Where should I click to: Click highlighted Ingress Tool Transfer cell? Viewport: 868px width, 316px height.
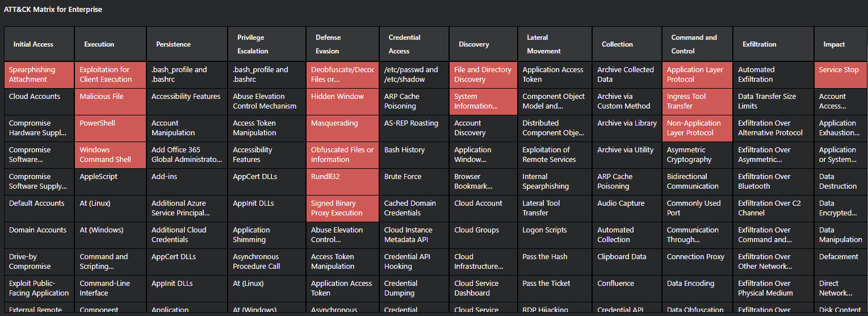click(698, 102)
